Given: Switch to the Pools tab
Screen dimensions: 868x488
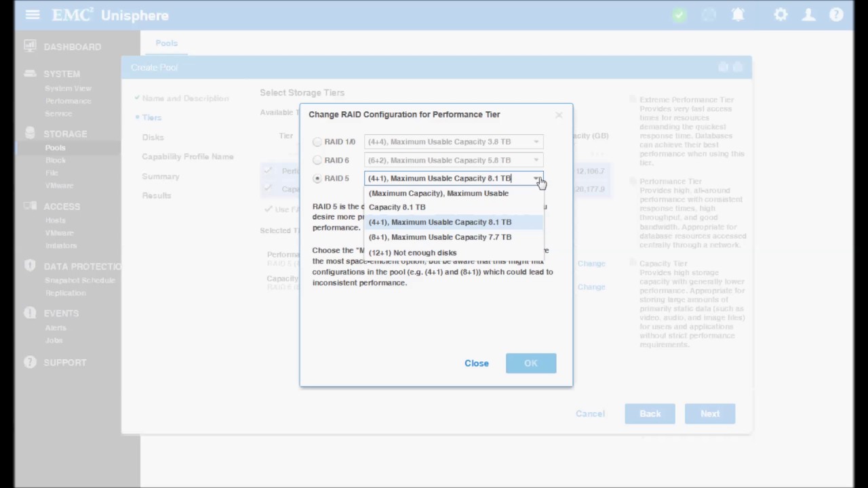Looking at the screenshot, I should coord(166,43).
